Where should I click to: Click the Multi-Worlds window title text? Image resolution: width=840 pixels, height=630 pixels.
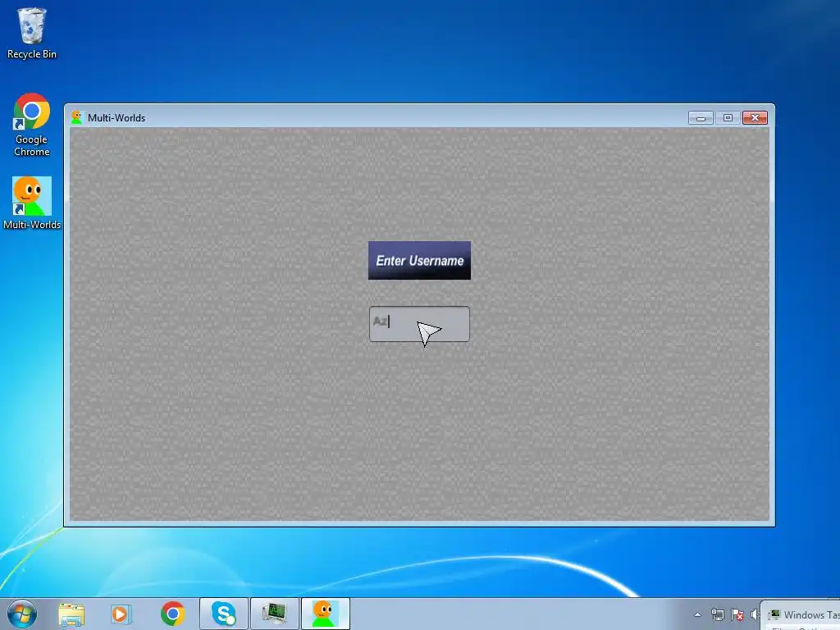[116, 118]
